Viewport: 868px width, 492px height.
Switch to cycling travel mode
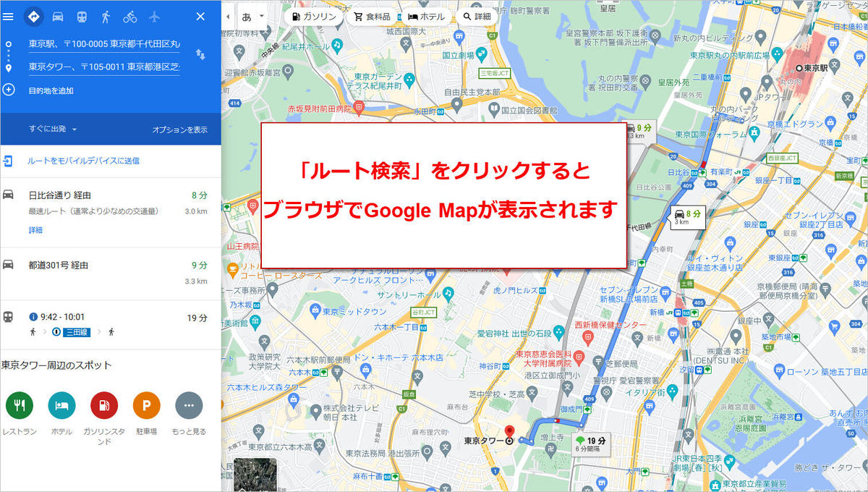point(130,16)
